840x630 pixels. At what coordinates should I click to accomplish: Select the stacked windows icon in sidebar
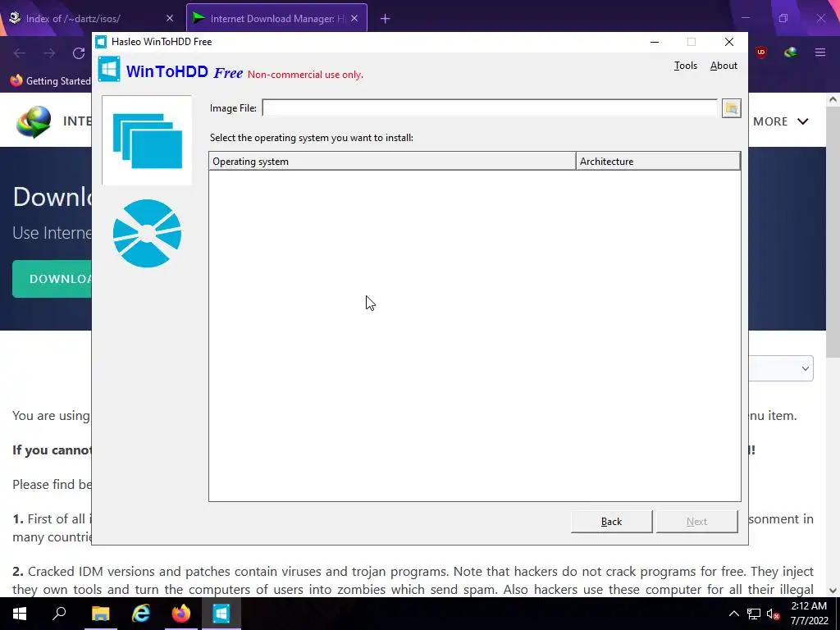point(148,140)
